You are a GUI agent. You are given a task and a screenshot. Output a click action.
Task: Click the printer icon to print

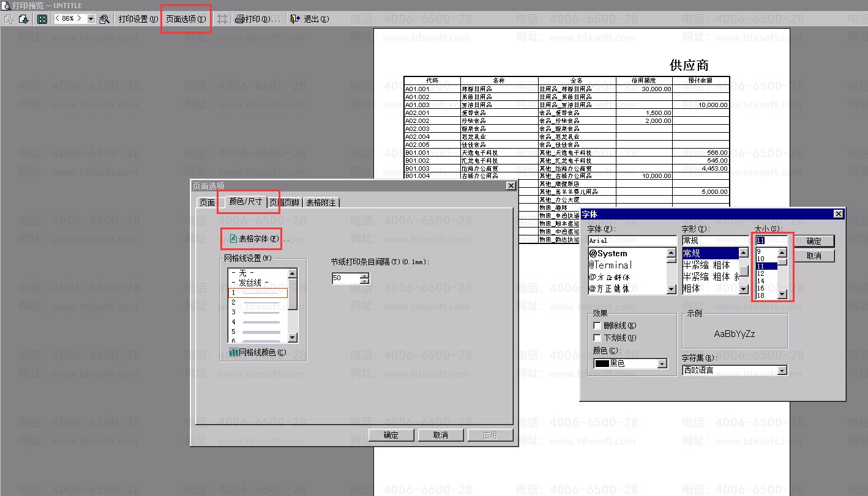coord(240,19)
